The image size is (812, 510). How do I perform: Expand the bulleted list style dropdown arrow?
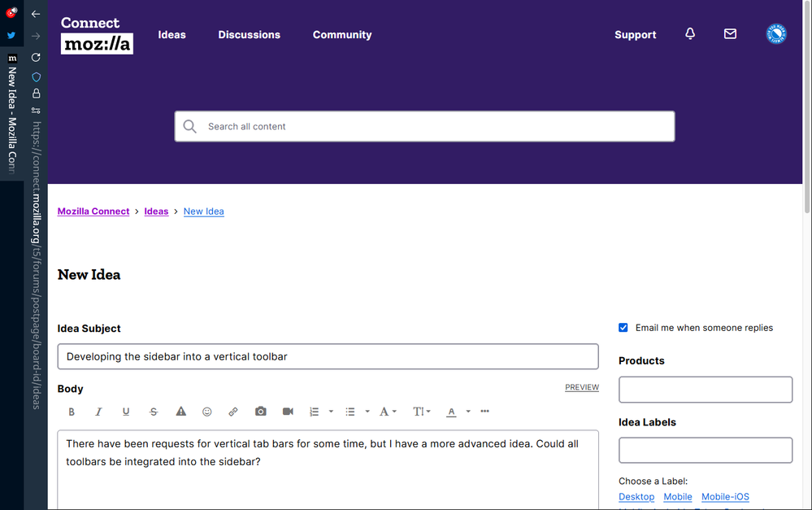point(367,412)
